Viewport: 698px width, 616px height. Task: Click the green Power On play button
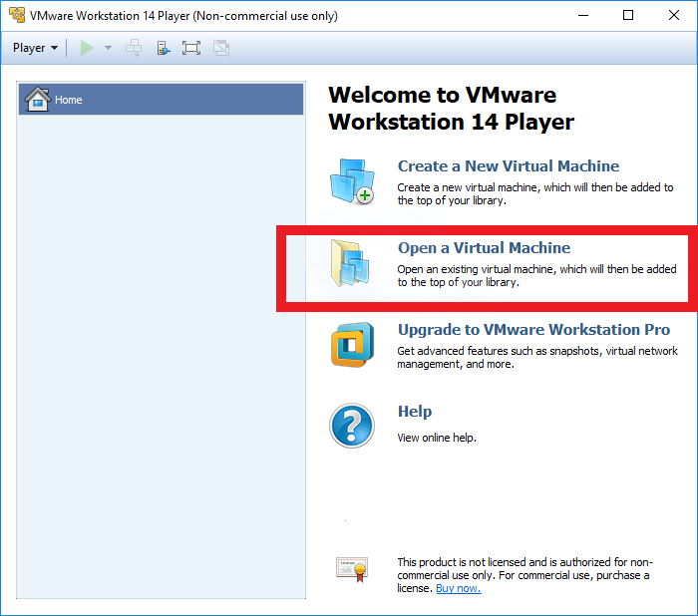click(x=87, y=48)
